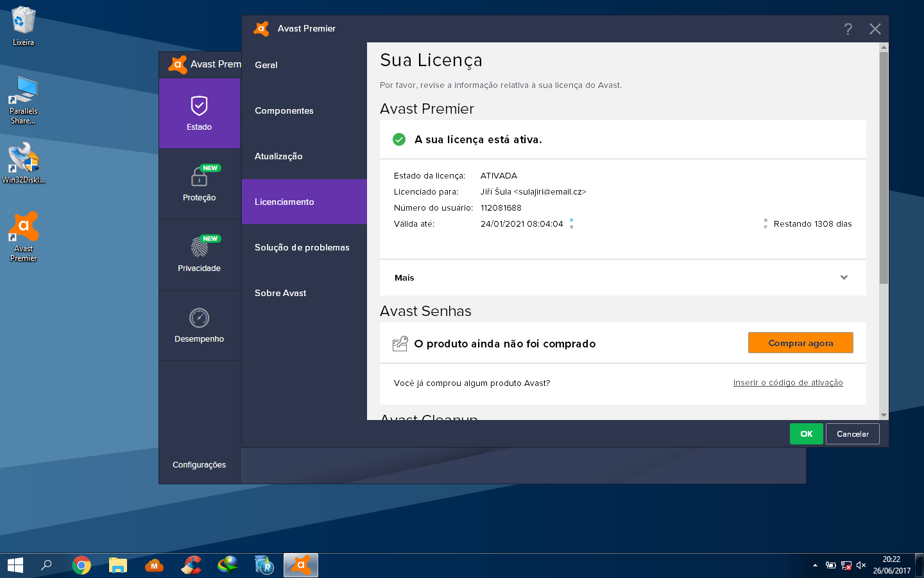The width and height of the screenshot is (924, 578).
Task: Click the validity date 24/01/2021 08:04:04
Action: coord(522,223)
